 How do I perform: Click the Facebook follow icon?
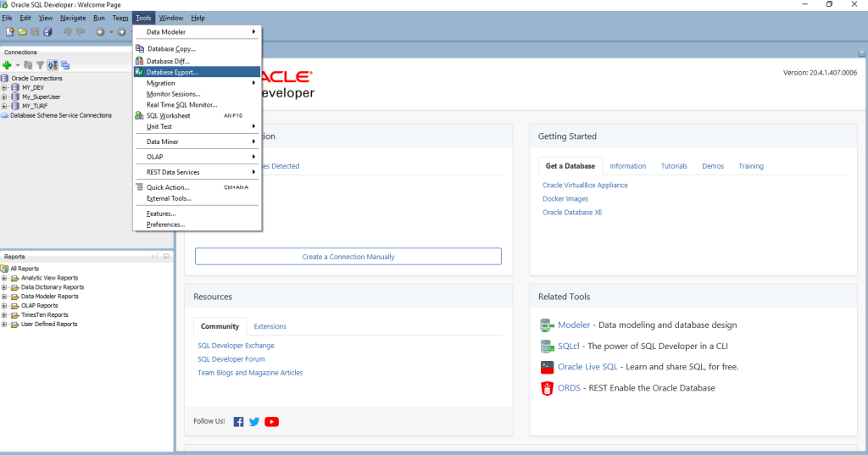click(x=238, y=422)
